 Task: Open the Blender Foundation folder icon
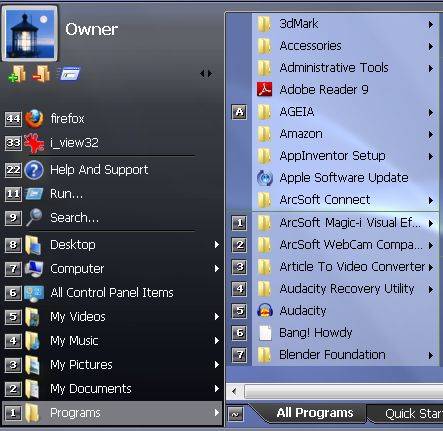(264, 355)
